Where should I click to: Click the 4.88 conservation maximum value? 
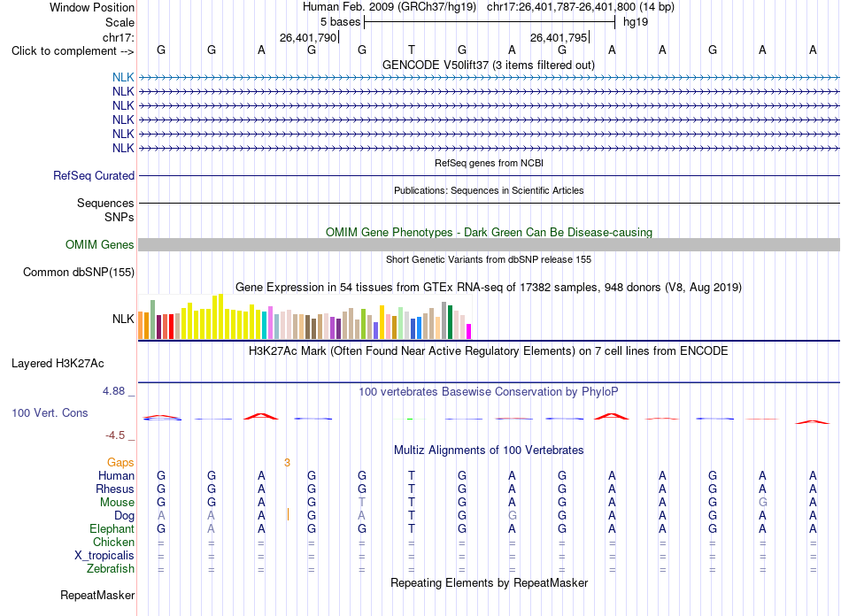pyautogui.click(x=113, y=391)
